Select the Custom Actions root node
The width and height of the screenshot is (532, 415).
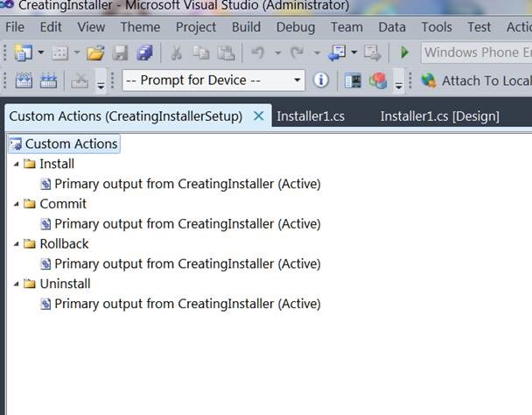click(x=71, y=144)
